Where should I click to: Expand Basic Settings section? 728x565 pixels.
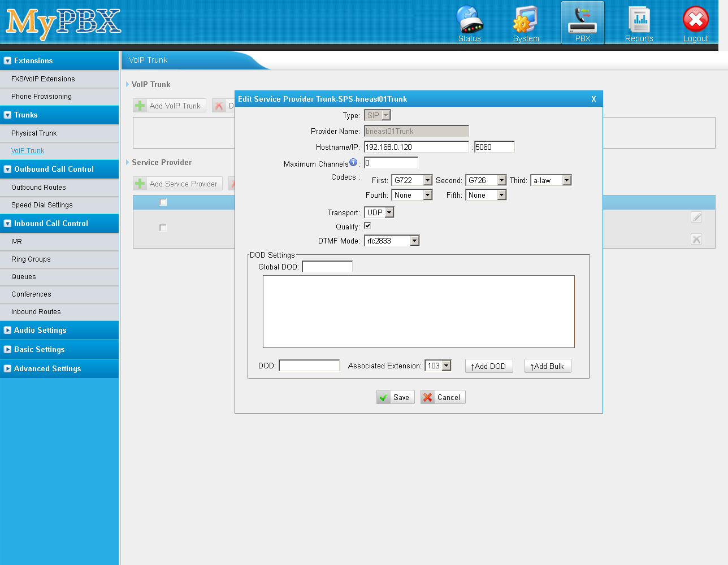click(59, 349)
